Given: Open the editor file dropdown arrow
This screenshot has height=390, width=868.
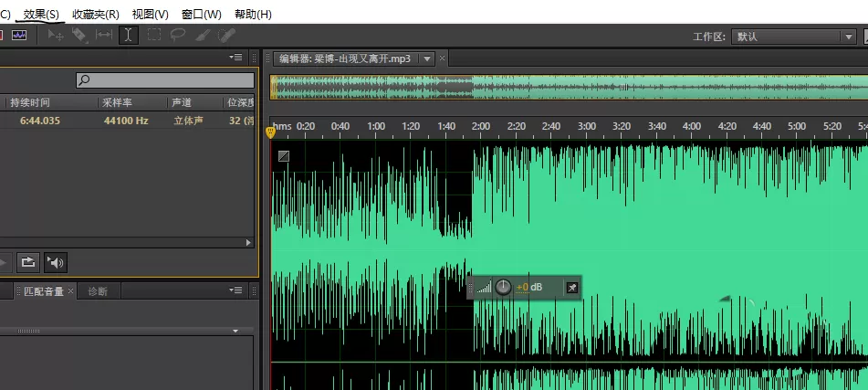Looking at the screenshot, I should coord(427,58).
